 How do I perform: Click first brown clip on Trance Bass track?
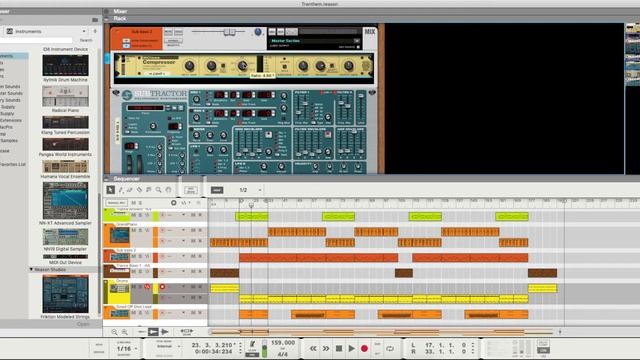pos(224,273)
